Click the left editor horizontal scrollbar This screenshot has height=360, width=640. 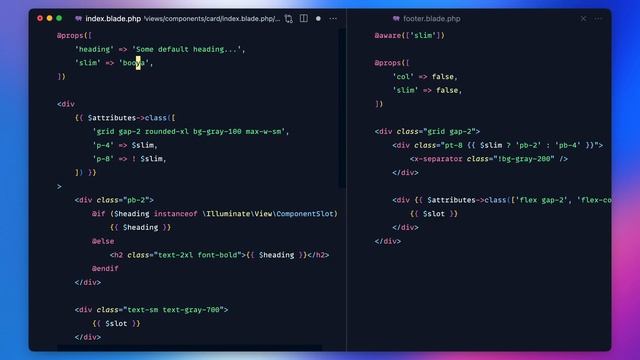click(x=189, y=348)
